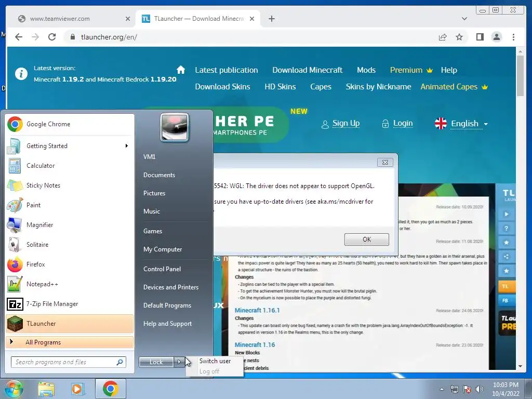Viewport: 532px width, 399px height.
Task: Close the TLauncher tab
Action: [x=252, y=19]
